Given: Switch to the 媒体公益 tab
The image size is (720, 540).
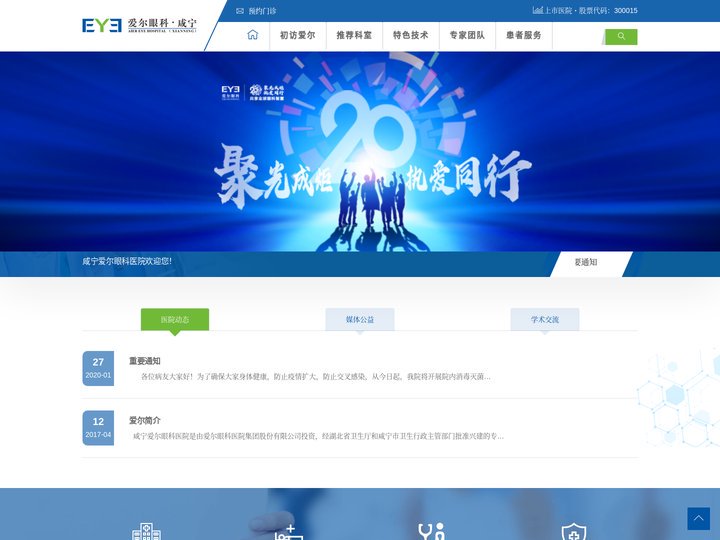Looking at the screenshot, I should click(360, 320).
